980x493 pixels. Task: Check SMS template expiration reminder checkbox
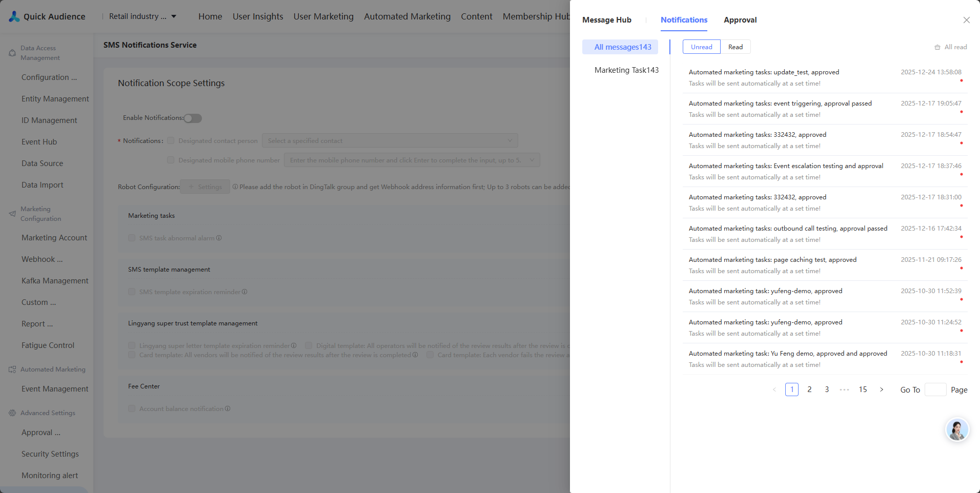point(132,292)
